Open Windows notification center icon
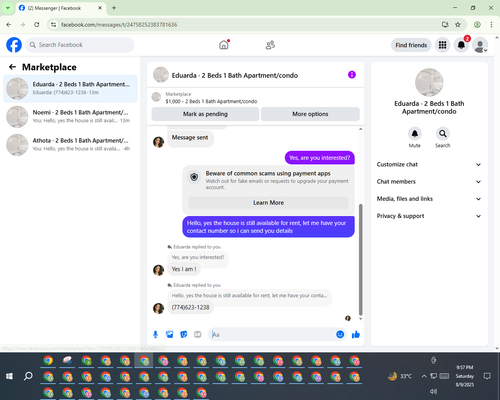 (x=487, y=376)
